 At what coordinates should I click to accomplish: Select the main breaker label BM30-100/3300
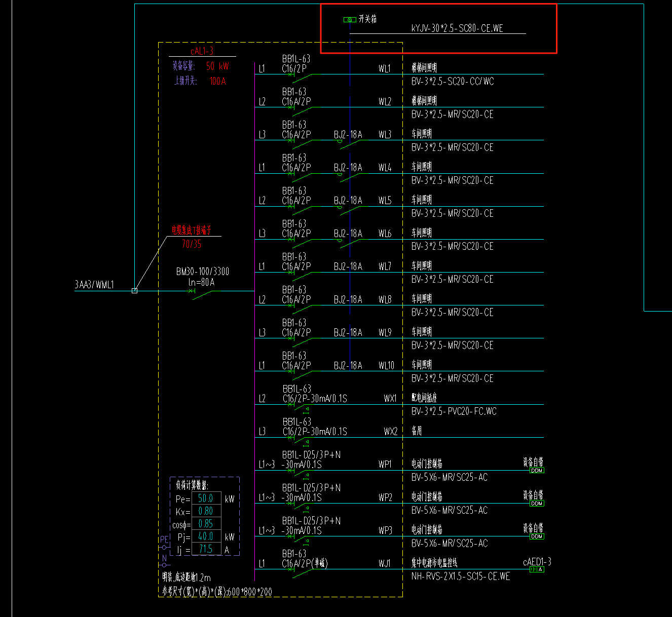[x=203, y=272]
